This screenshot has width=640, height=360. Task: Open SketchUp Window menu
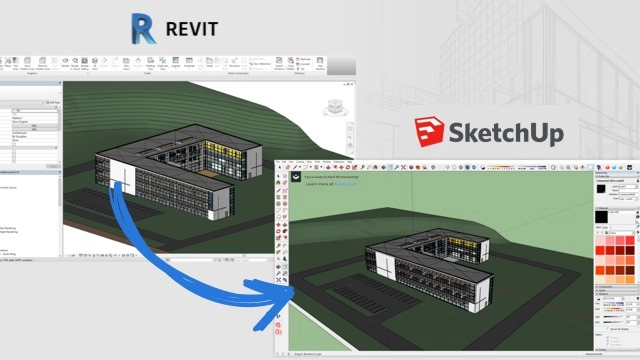(327, 162)
